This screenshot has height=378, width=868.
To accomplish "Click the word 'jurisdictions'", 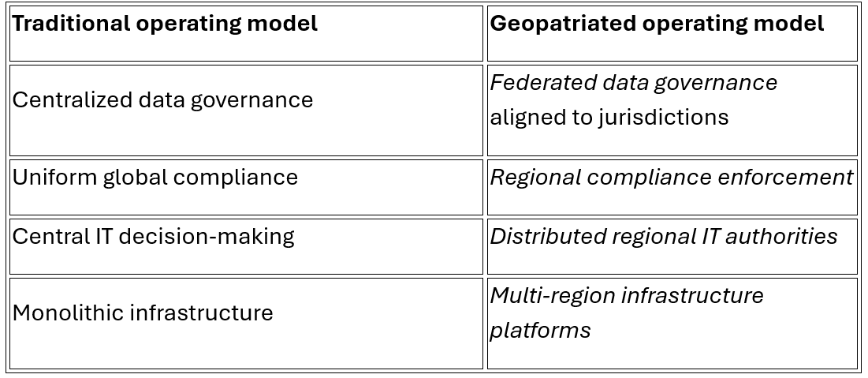I will 669,117.
